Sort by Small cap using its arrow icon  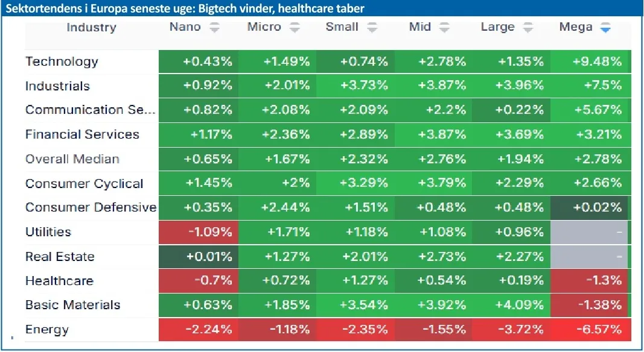tap(372, 28)
